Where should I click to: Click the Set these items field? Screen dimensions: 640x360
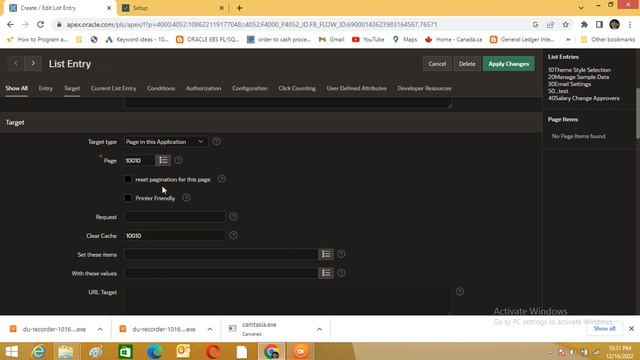(x=221, y=254)
